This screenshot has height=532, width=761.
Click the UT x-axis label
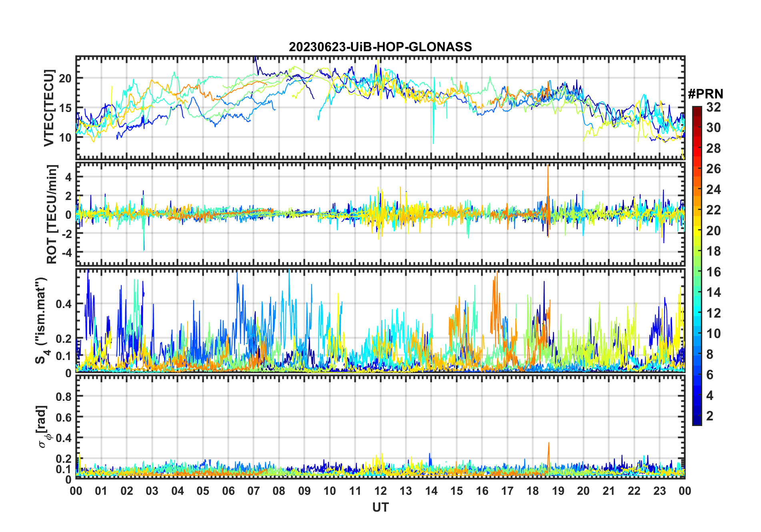[x=380, y=508]
